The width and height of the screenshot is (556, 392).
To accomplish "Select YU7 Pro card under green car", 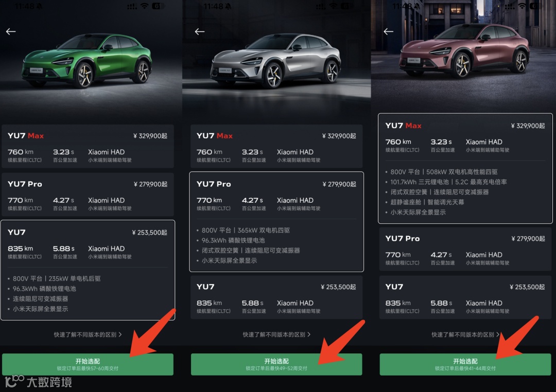I will tap(88, 194).
